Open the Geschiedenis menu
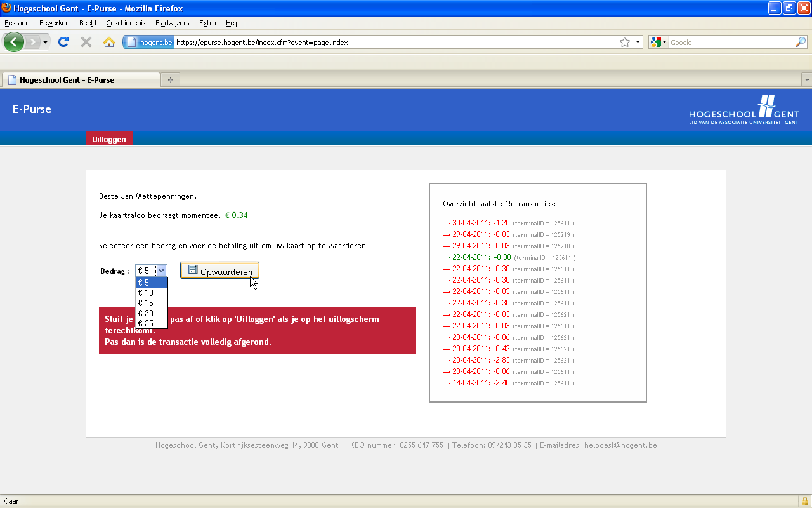The height and width of the screenshot is (508, 812). (127, 23)
